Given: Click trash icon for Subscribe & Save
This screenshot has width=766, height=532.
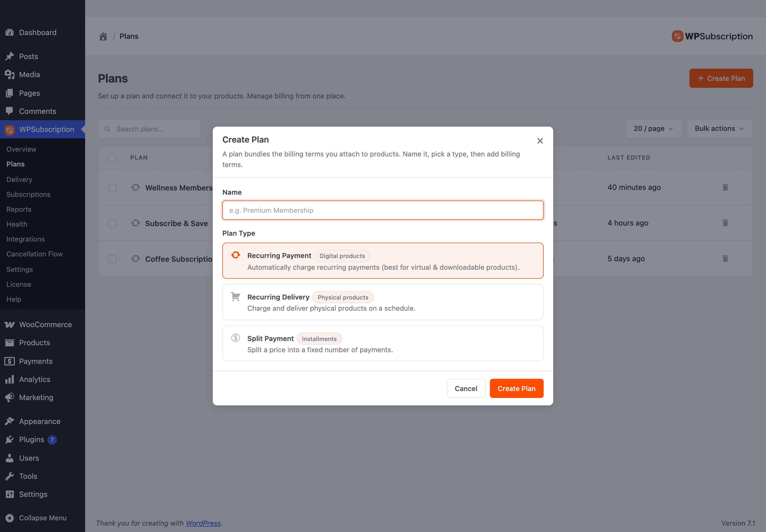Looking at the screenshot, I should (x=725, y=223).
